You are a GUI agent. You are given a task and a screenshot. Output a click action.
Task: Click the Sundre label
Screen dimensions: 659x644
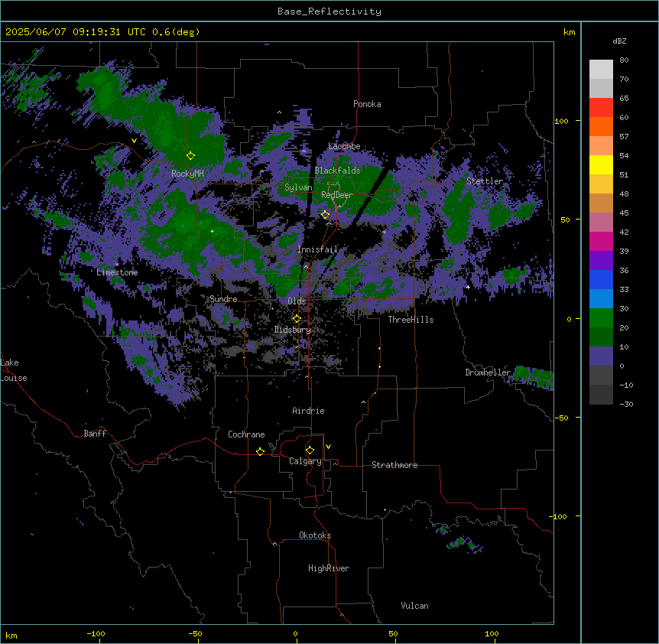coord(223,299)
